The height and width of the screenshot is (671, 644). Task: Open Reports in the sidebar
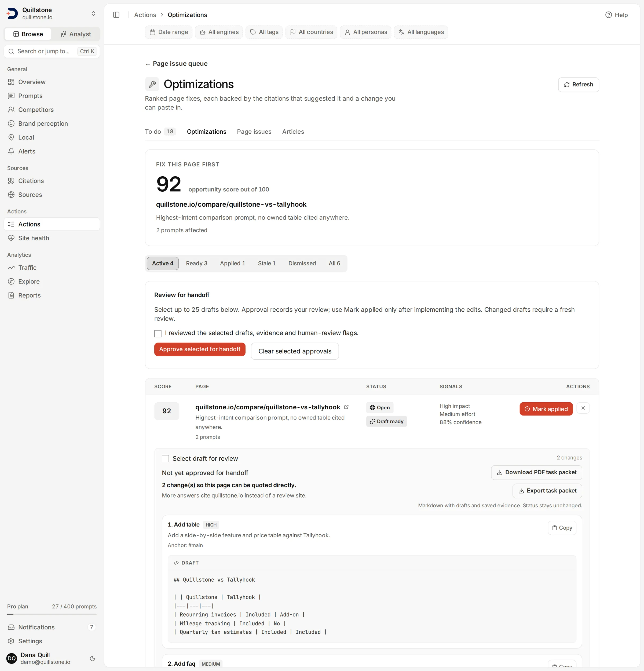click(x=52, y=296)
